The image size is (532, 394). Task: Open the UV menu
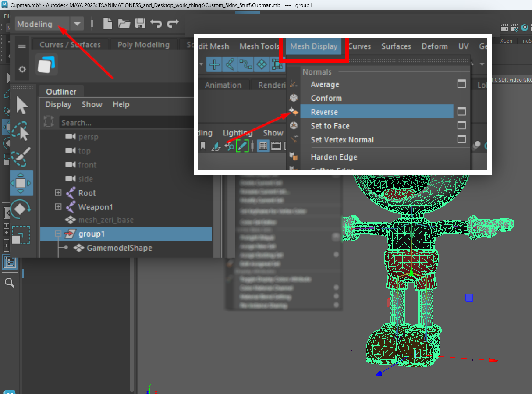point(463,46)
